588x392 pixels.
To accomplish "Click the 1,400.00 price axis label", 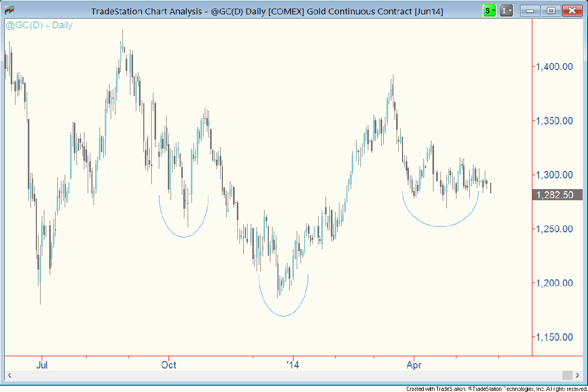I will click(x=554, y=67).
